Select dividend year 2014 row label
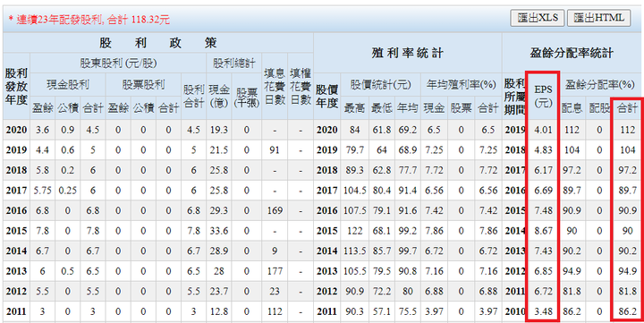This screenshot has width=644, height=323. click(16, 251)
